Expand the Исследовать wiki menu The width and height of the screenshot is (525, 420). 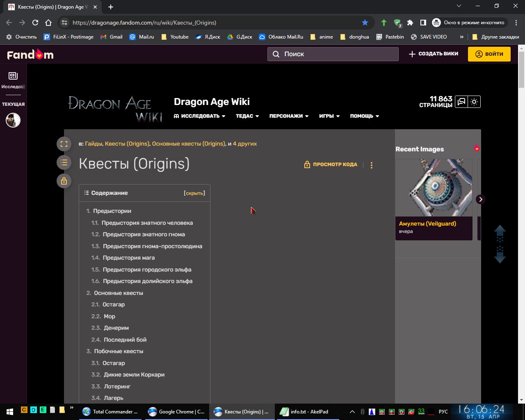tap(200, 116)
